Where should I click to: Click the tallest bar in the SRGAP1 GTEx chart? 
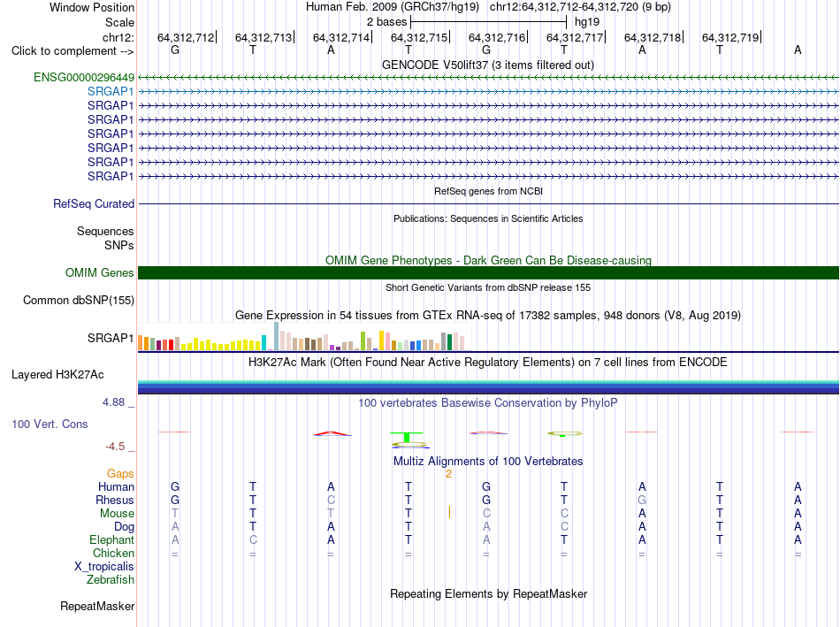pyautogui.click(x=277, y=336)
